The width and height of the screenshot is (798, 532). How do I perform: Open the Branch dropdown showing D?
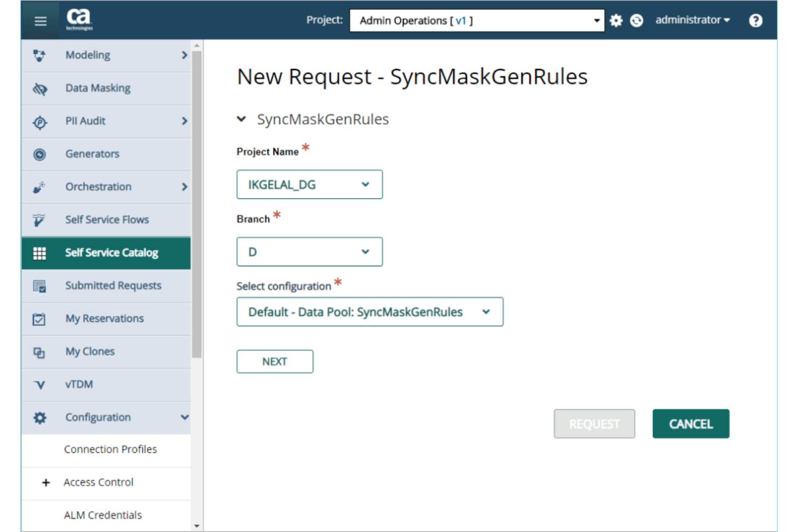[309, 252]
